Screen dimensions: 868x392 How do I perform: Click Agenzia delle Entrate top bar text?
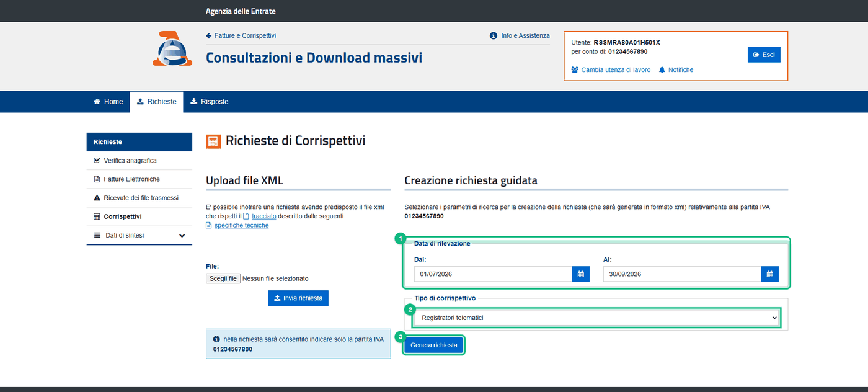pos(241,11)
